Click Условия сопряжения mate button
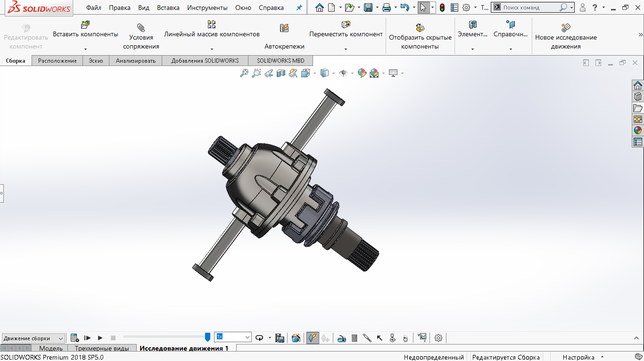Screen dimensions: 644x361 pyautogui.click(x=141, y=36)
